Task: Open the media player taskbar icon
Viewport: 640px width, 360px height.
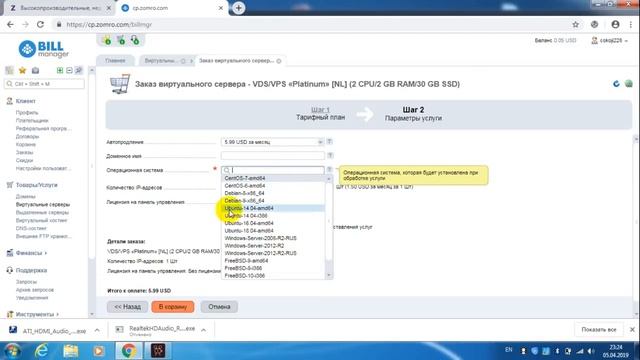Action: (99, 351)
